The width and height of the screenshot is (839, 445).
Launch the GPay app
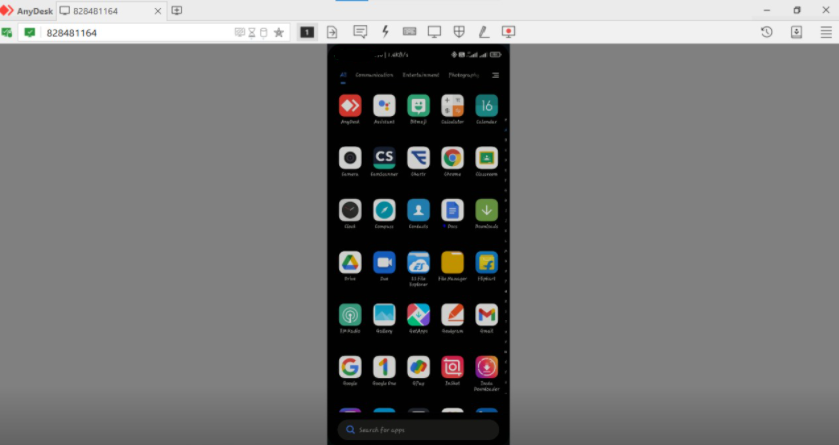tap(418, 367)
